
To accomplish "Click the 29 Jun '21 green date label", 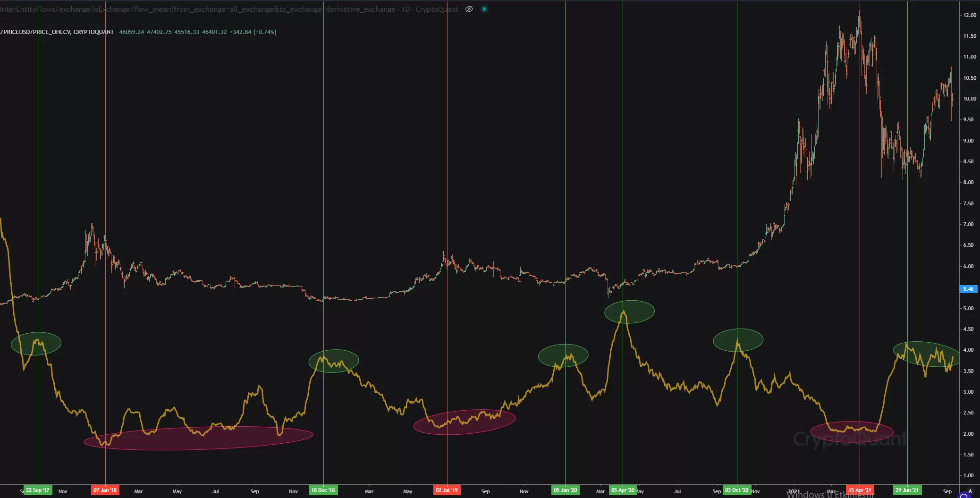I will click(x=907, y=490).
